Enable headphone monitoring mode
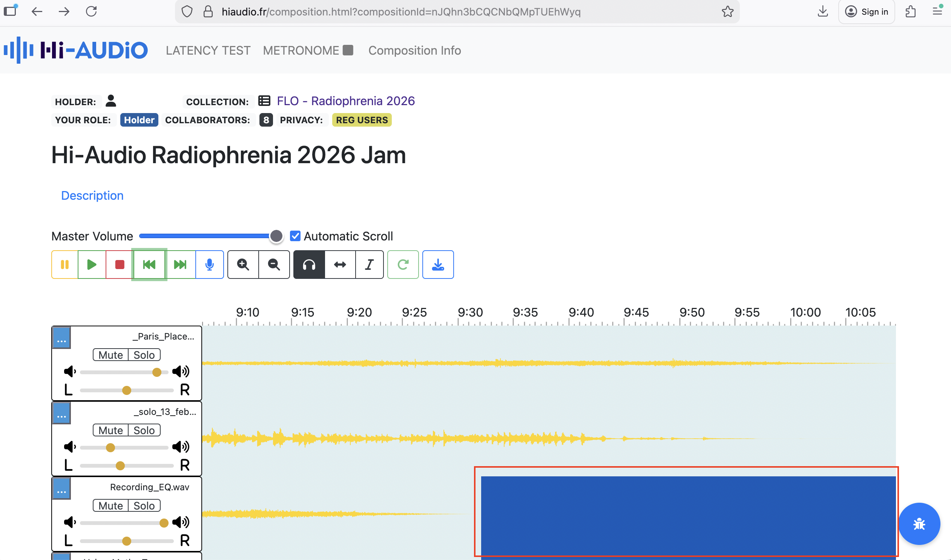951x560 pixels. point(309,265)
